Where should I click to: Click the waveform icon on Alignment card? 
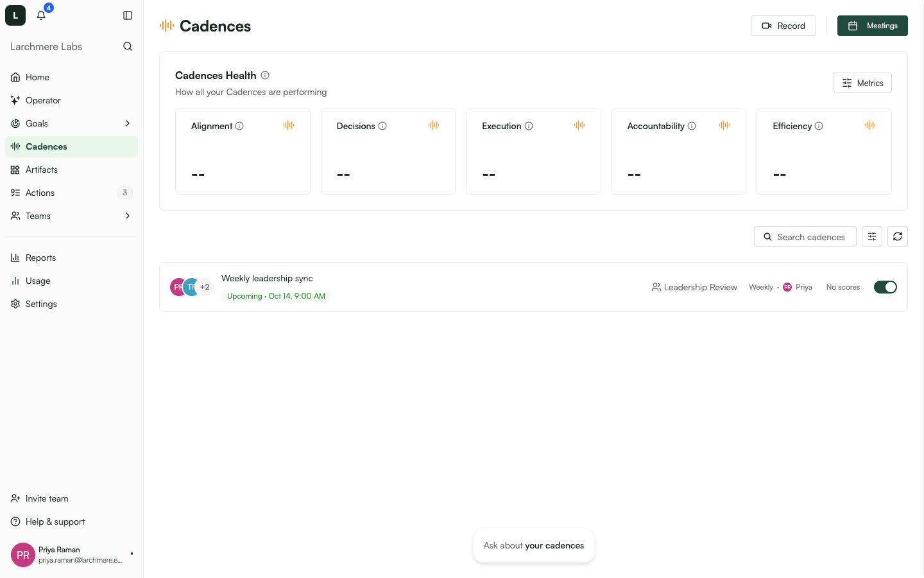[289, 125]
